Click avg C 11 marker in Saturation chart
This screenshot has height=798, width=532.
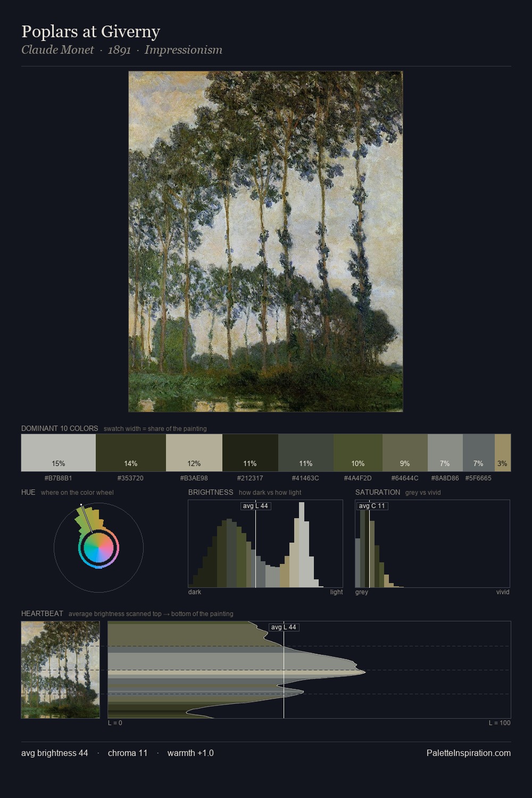click(372, 506)
